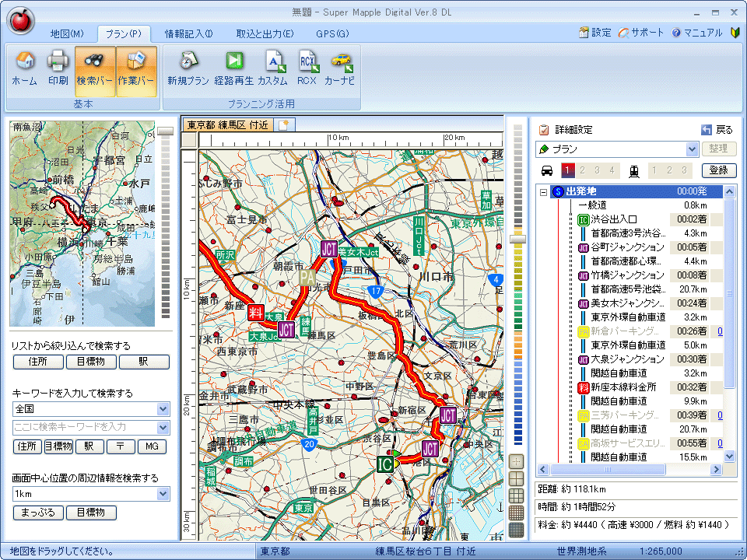Select the car route mode icon
The height and width of the screenshot is (560, 747).
click(x=547, y=170)
